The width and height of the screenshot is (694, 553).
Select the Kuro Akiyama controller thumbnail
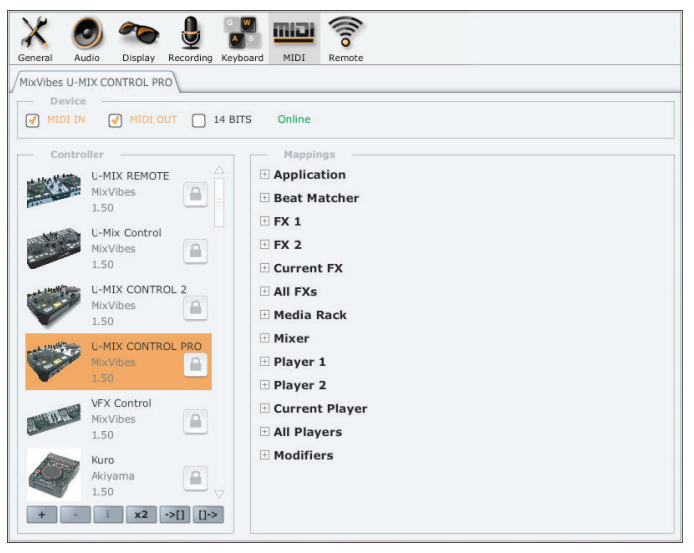pyautogui.click(x=54, y=475)
